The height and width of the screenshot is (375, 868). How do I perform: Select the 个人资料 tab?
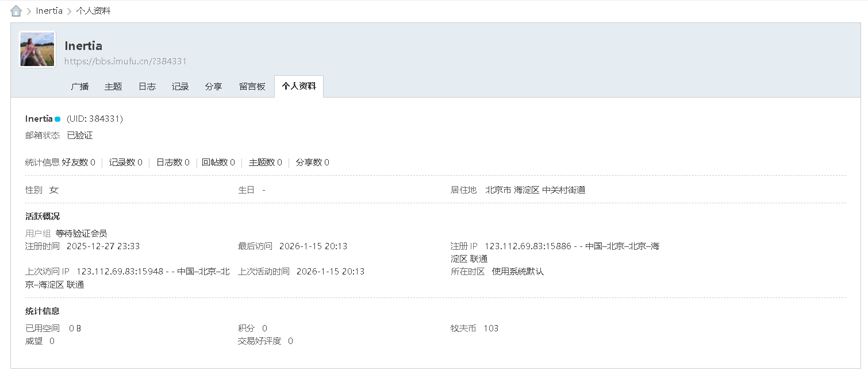pos(298,86)
